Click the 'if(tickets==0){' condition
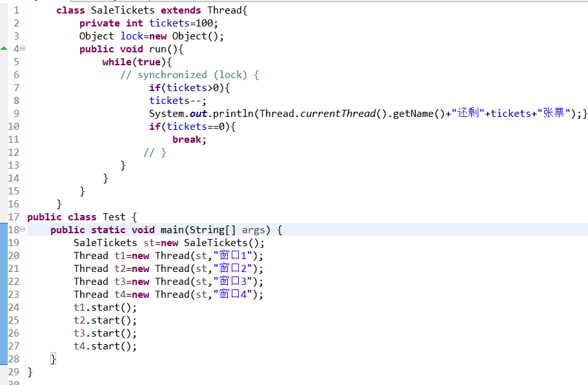 192,127
